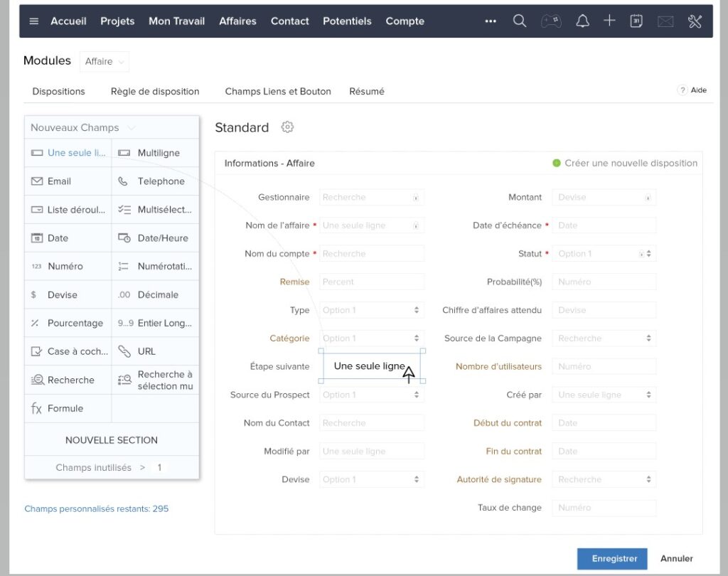Screen dimensions: 728x576
Task: Click the setup wrench icon top right
Action: 695,21
